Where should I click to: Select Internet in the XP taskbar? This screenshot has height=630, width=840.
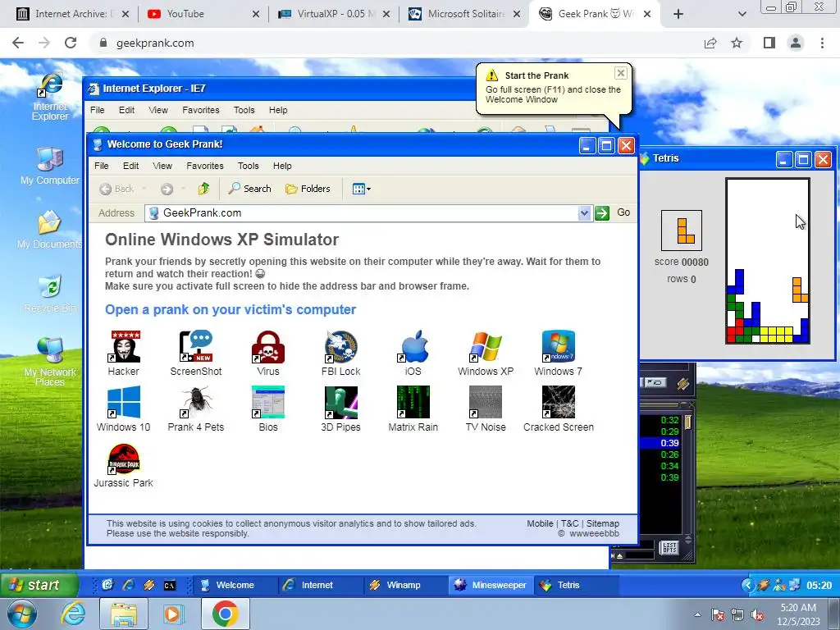click(x=321, y=586)
